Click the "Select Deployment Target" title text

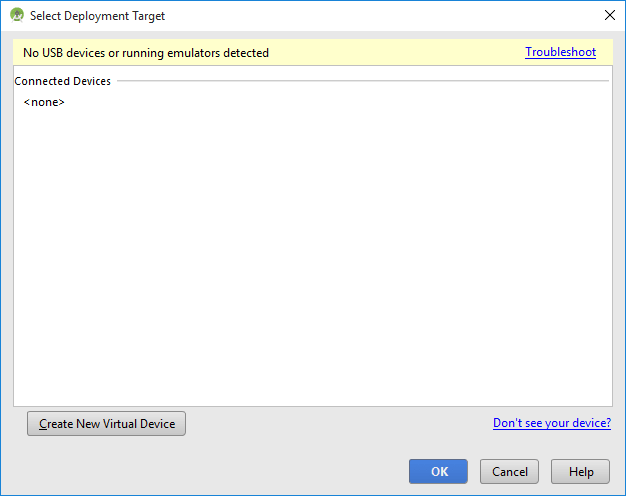click(x=98, y=16)
